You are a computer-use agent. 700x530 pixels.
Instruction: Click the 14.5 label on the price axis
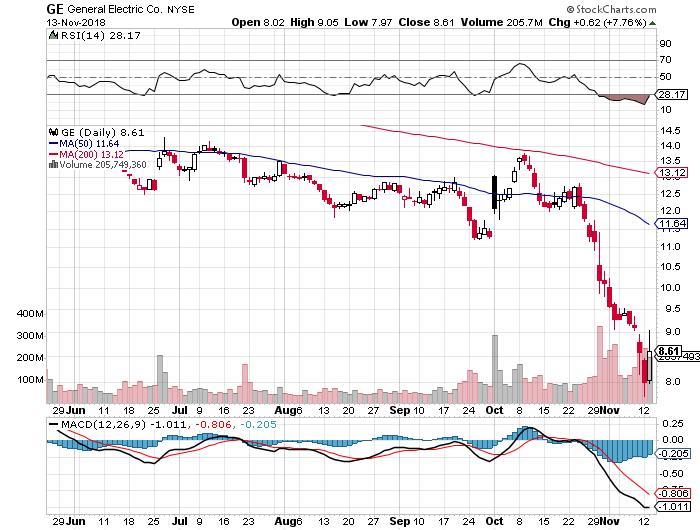670,130
